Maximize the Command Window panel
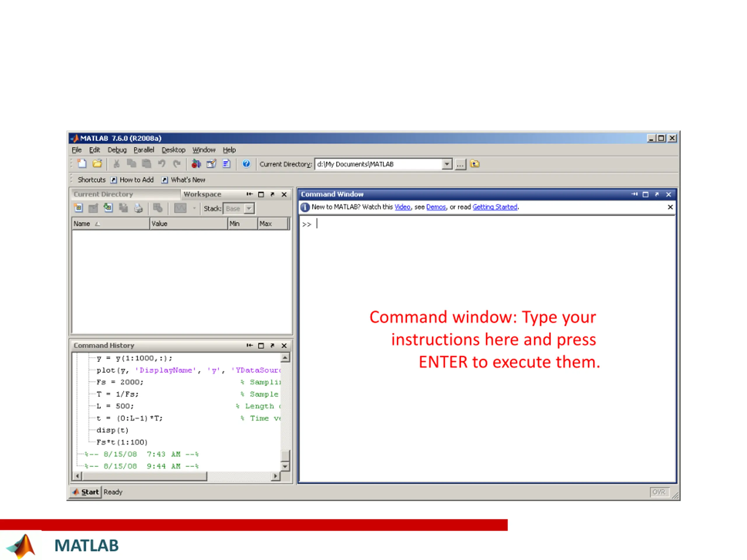The height and width of the screenshot is (560, 747). [x=646, y=195]
